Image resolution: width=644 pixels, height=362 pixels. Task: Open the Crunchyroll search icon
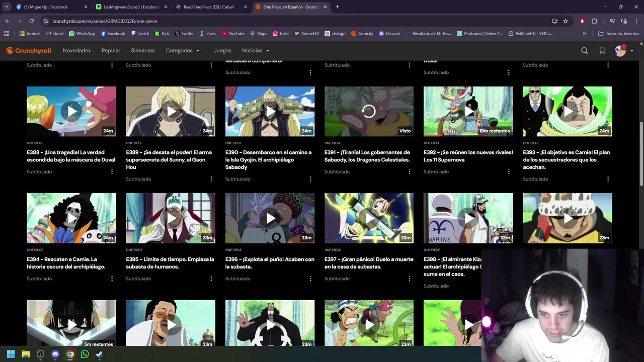(x=585, y=51)
